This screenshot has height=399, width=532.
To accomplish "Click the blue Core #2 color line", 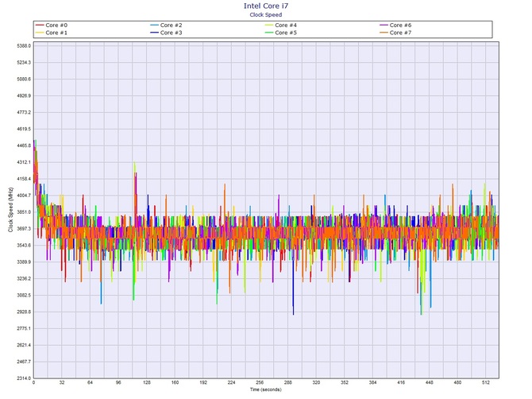I will coord(154,25).
